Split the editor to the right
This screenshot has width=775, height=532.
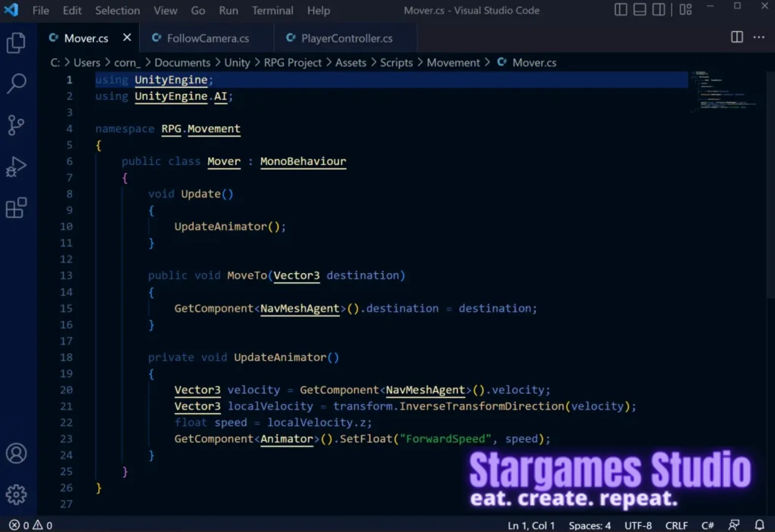(x=737, y=37)
